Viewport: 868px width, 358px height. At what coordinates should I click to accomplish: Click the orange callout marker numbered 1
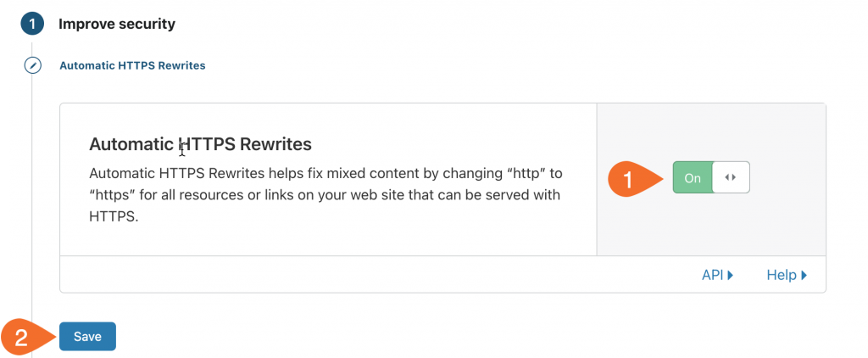coord(629,178)
